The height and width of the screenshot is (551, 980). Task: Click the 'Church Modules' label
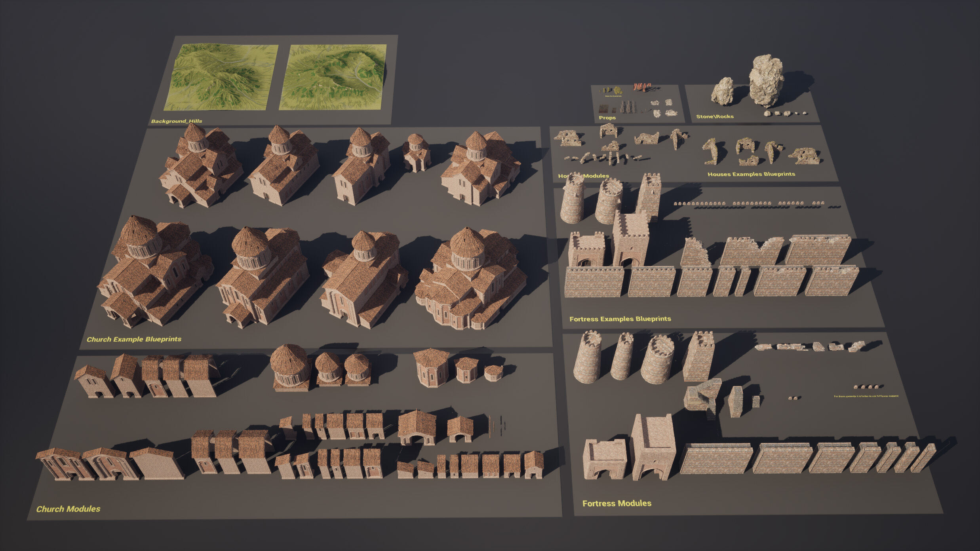68,509
